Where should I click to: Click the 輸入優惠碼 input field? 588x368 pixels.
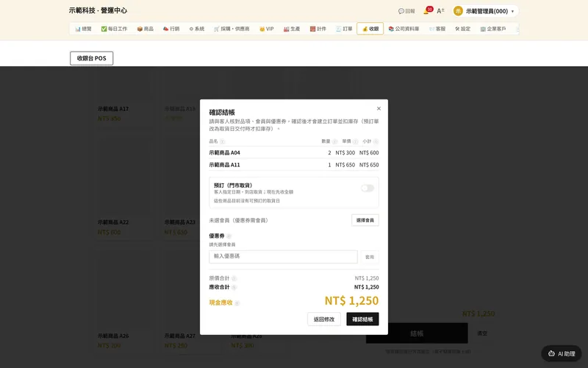(283, 256)
